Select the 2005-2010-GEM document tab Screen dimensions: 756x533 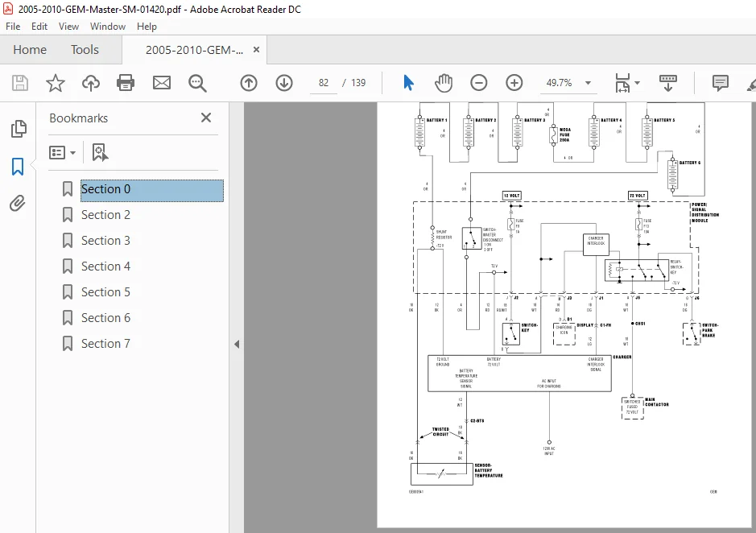(x=194, y=50)
